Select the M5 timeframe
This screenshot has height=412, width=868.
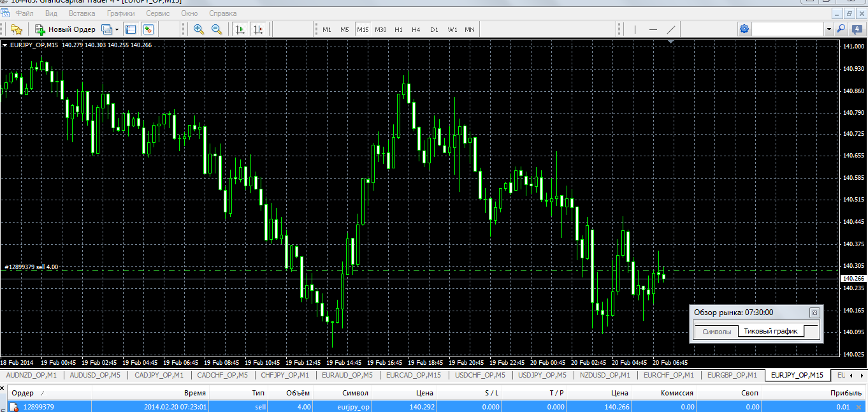click(345, 29)
